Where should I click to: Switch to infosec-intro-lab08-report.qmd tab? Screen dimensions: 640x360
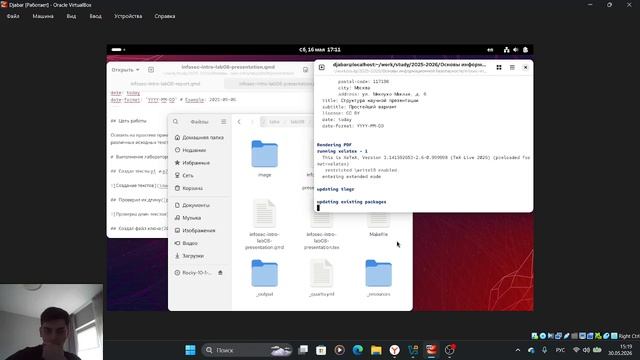pyautogui.click(x=165, y=84)
